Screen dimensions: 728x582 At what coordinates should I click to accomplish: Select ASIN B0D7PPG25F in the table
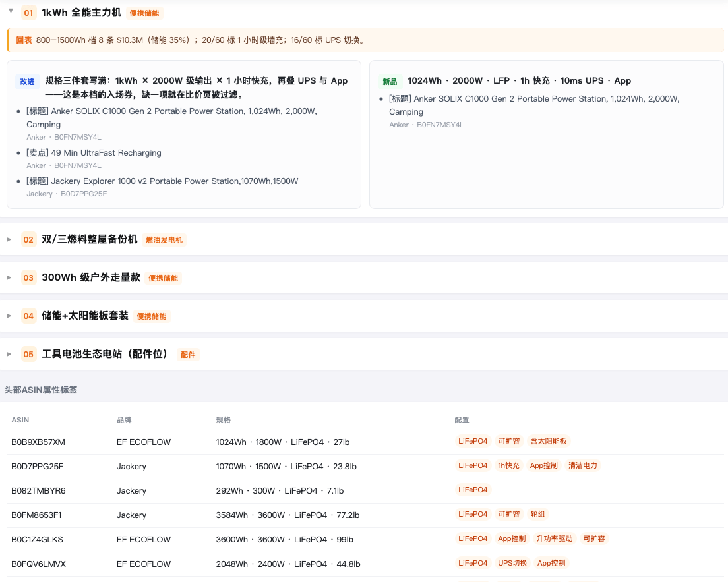(37, 467)
